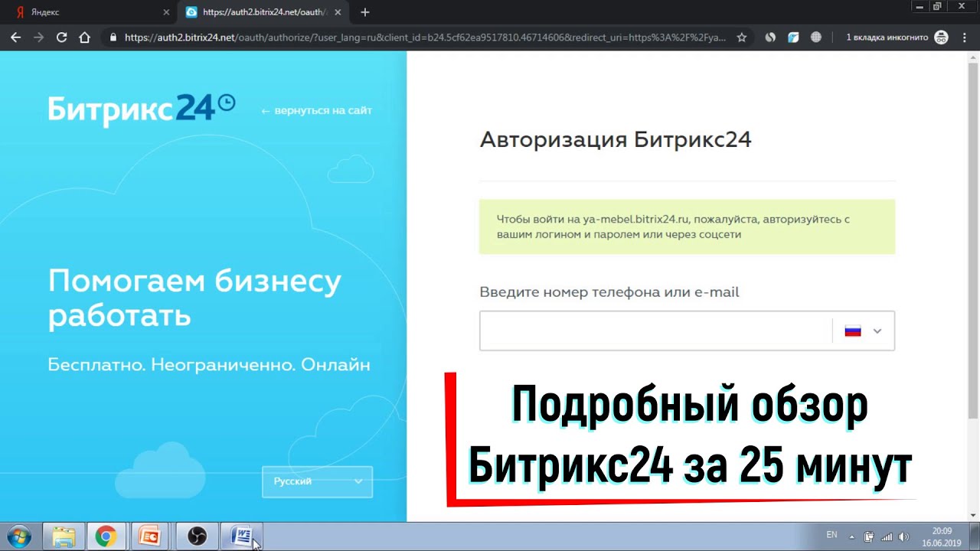Open OBS Studio from the taskbar
This screenshot has width=980, height=551.
197,536
